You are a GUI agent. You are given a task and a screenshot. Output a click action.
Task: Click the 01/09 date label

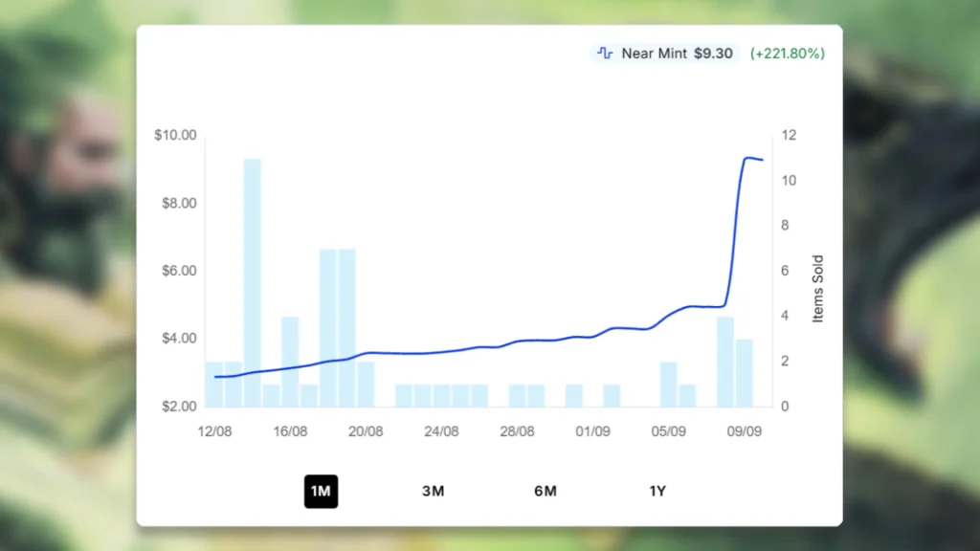click(x=592, y=431)
